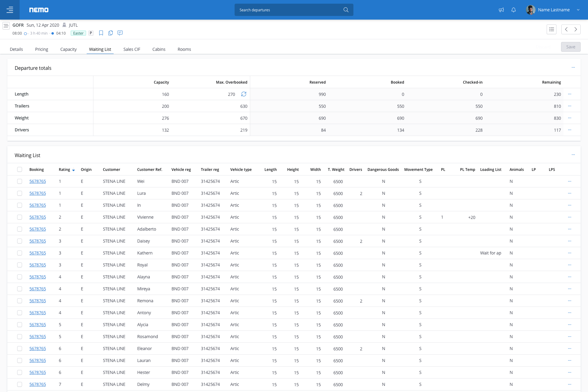This screenshot has height=392, width=588.
Task: Tick the checkbox for Vivienne row
Action: [20, 217]
